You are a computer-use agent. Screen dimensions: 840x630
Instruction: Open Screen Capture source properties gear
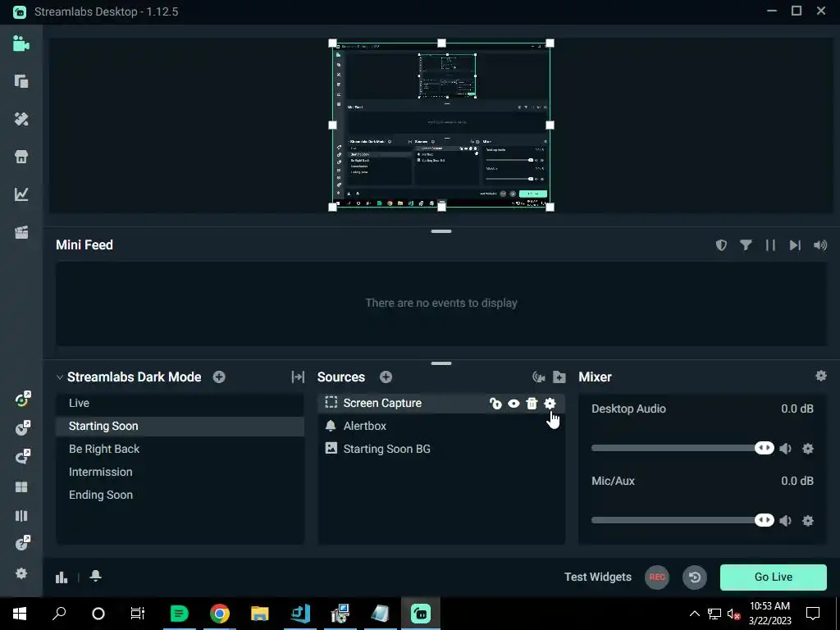click(x=550, y=404)
